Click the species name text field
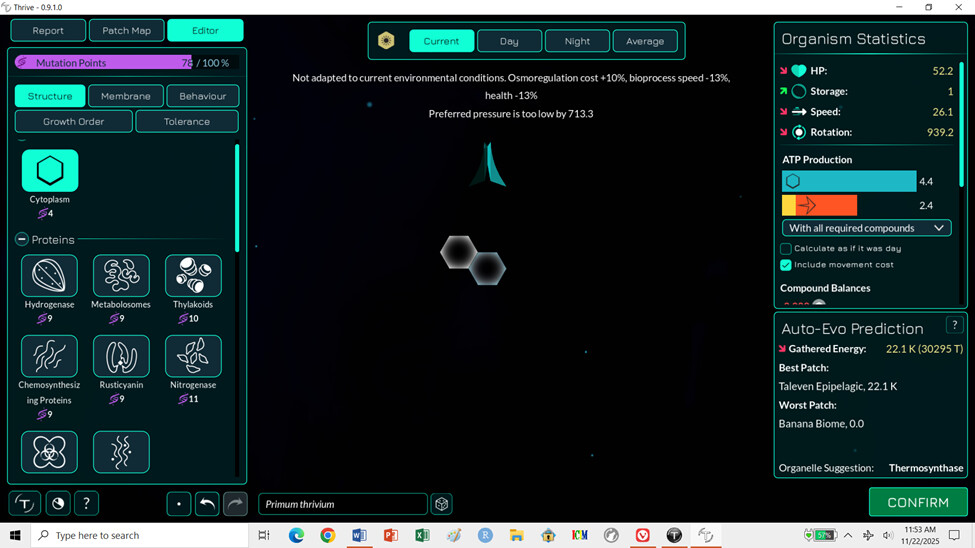The height and width of the screenshot is (548, 975). pyautogui.click(x=342, y=504)
